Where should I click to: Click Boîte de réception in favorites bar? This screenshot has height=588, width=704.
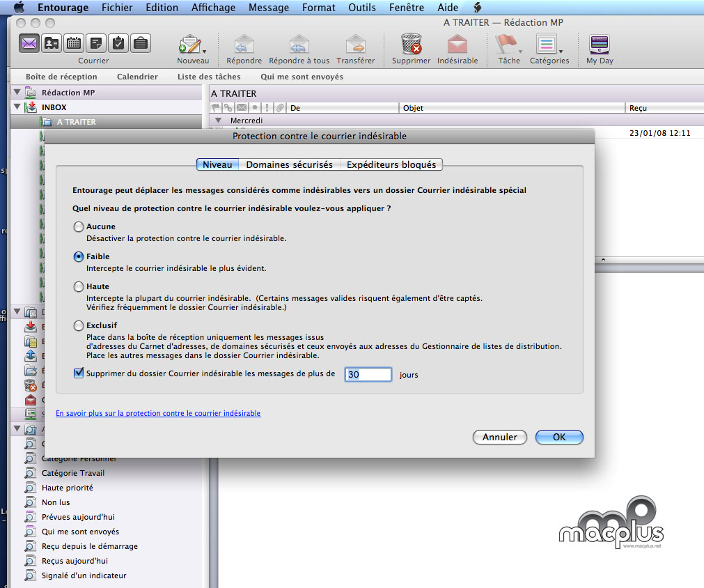pyautogui.click(x=61, y=77)
